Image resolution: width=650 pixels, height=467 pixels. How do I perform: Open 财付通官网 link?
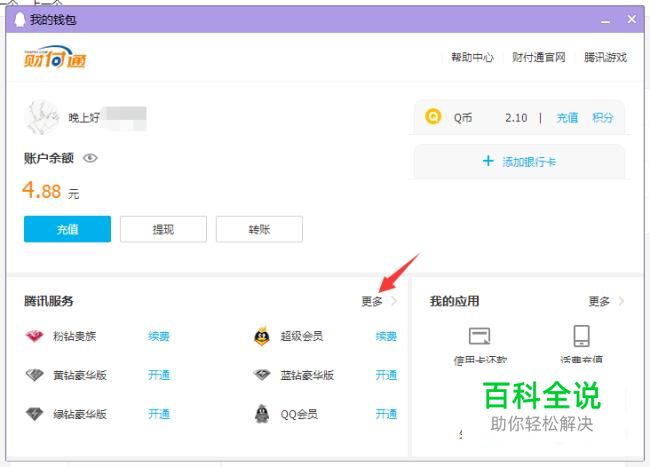click(x=538, y=57)
